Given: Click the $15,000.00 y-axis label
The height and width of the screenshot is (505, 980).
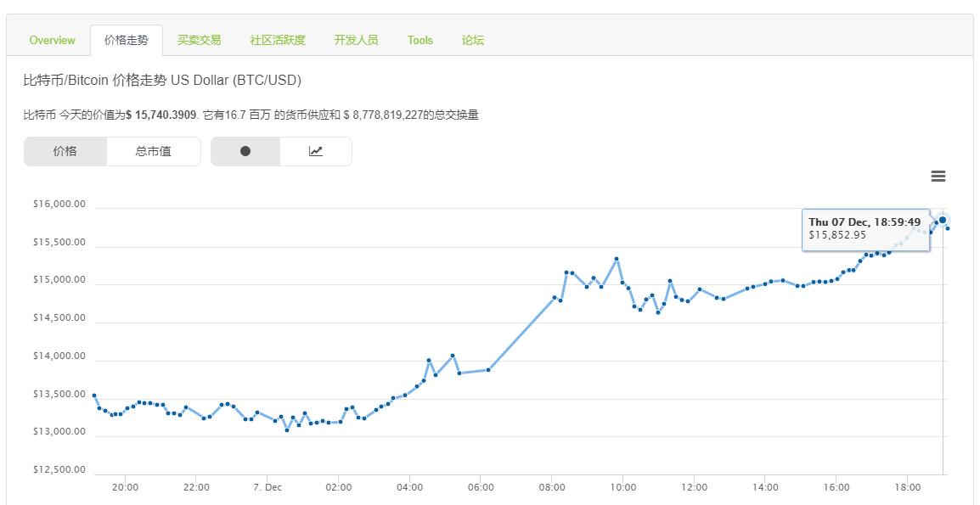Looking at the screenshot, I should (59, 280).
